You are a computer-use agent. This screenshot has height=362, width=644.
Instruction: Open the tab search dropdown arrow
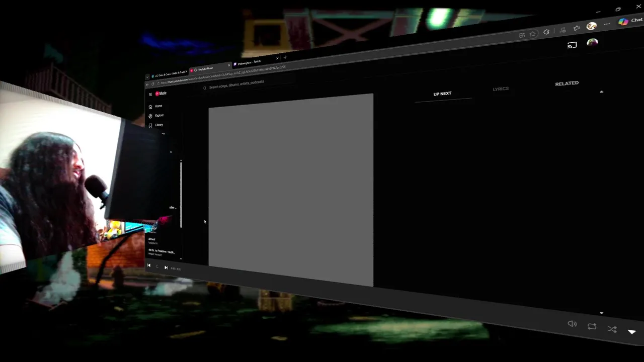click(x=147, y=77)
